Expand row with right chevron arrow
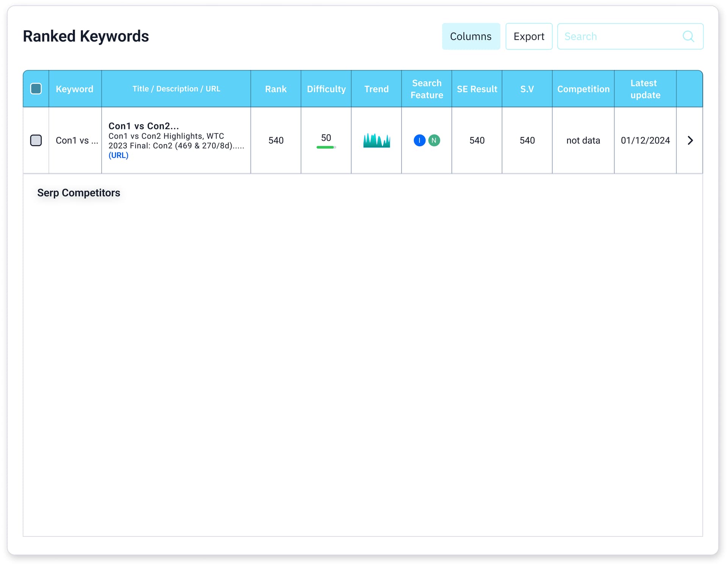 coord(690,140)
